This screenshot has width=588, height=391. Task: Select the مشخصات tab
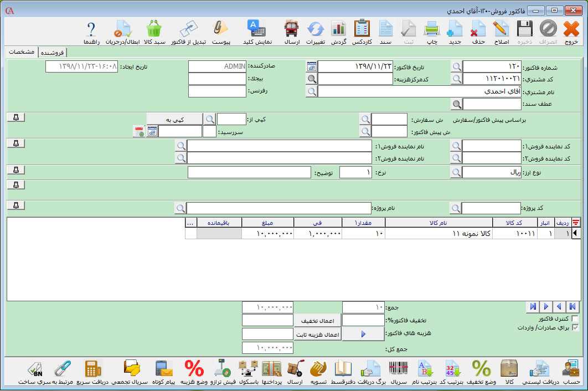22,52
